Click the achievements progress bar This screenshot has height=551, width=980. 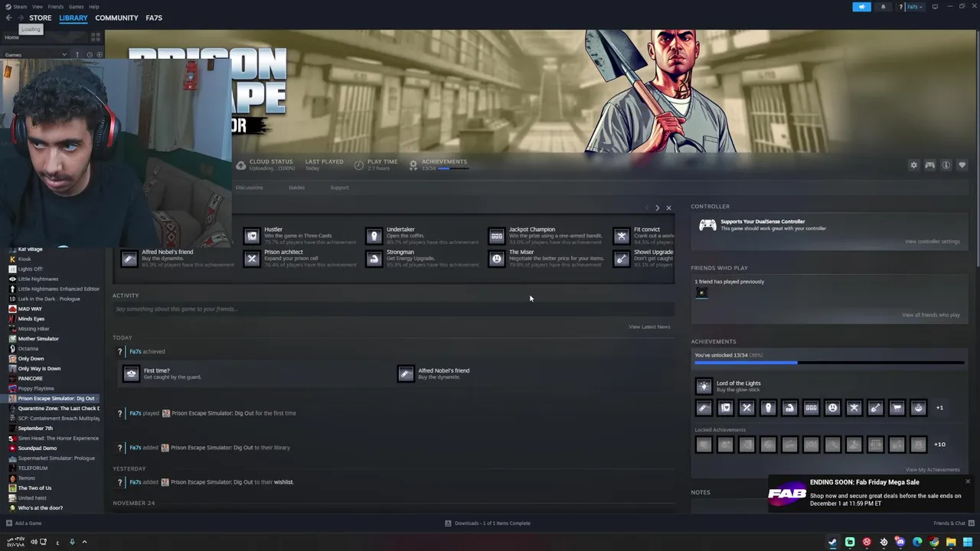828,363
